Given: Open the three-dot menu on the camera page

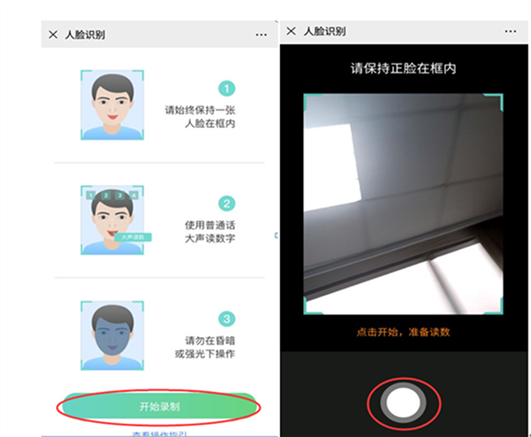Looking at the screenshot, I should [x=510, y=32].
